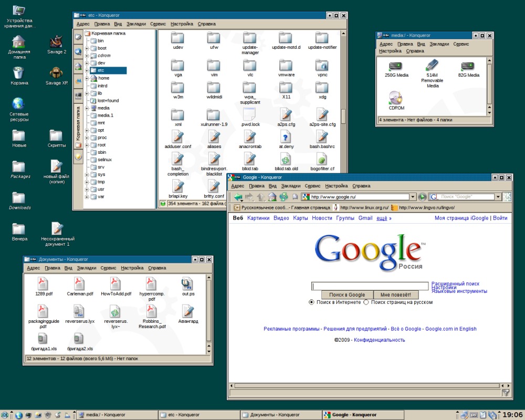Click the scroll-down arrow in Документы window
525x420 pixels.
pos(209,351)
